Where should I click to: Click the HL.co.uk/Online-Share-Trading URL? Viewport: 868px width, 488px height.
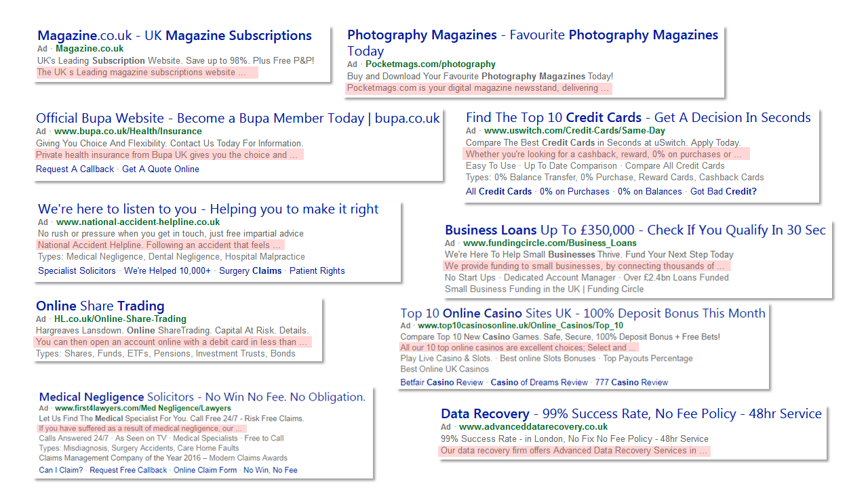(120, 319)
